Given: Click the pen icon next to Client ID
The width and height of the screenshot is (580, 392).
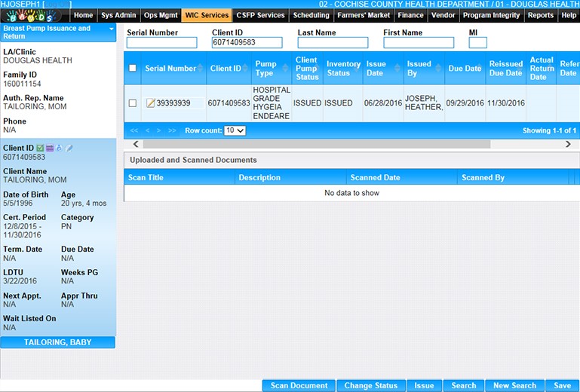Looking at the screenshot, I should 69,149.
